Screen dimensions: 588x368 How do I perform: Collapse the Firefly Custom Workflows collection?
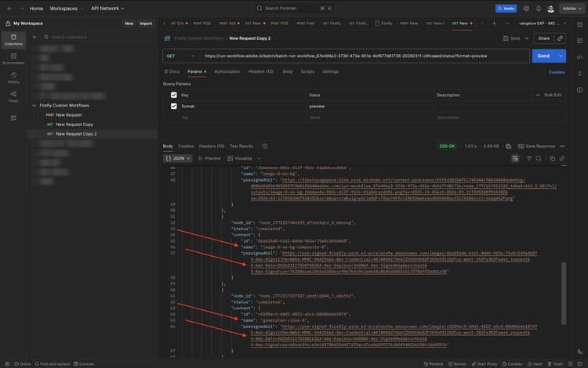(x=34, y=106)
